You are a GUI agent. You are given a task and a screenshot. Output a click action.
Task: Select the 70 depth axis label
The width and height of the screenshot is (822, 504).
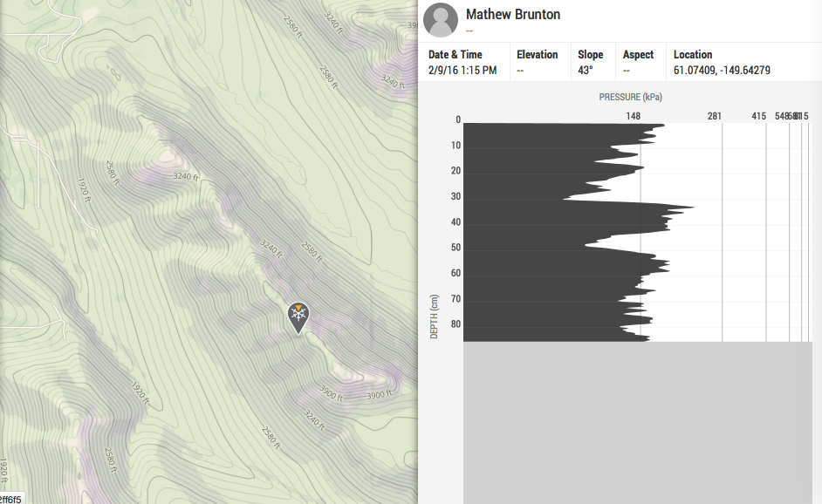(x=456, y=298)
